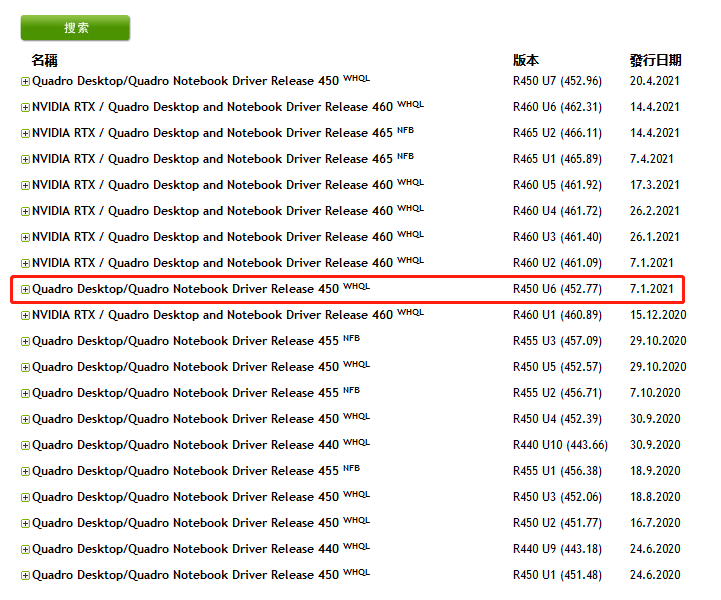Expand the R460 U1 (460.89) driver row
The width and height of the screenshot is (721, 600).
click(25, 315)
